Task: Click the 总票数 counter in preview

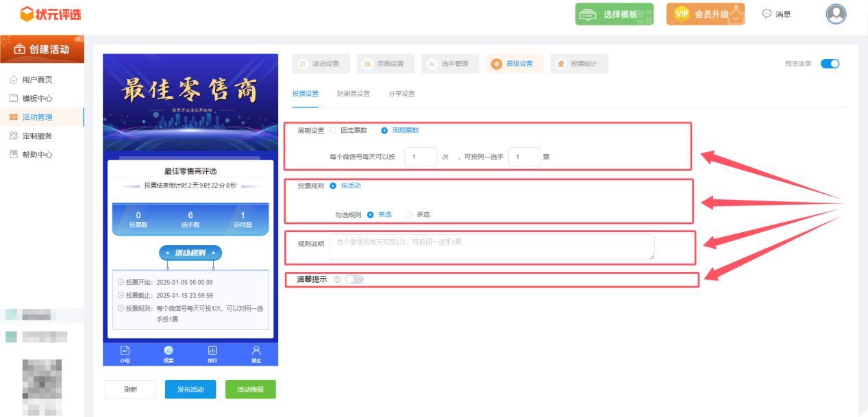Action: coord(138,219)
